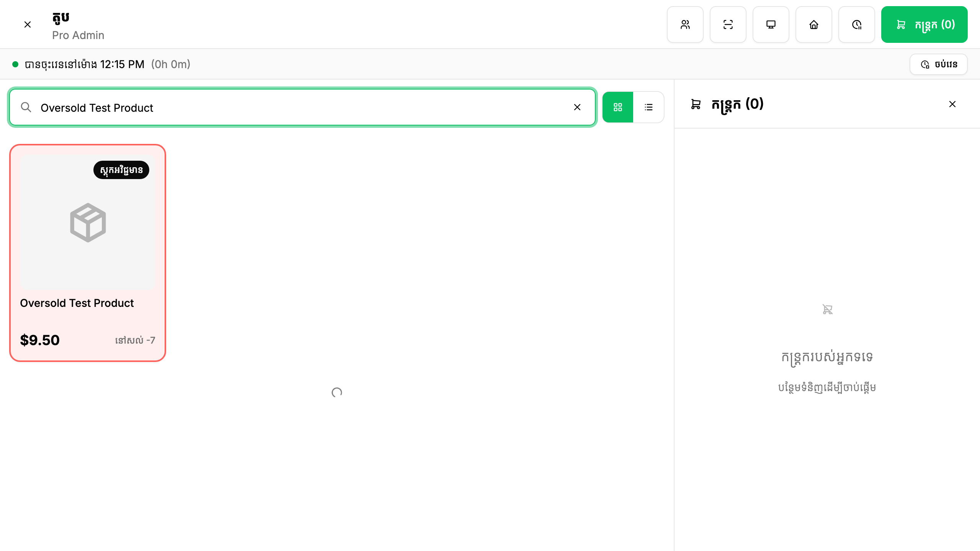Click the Oversold Test Product box thumbnail
Viewport: 980px width, 551px height.
click(88, 222)
